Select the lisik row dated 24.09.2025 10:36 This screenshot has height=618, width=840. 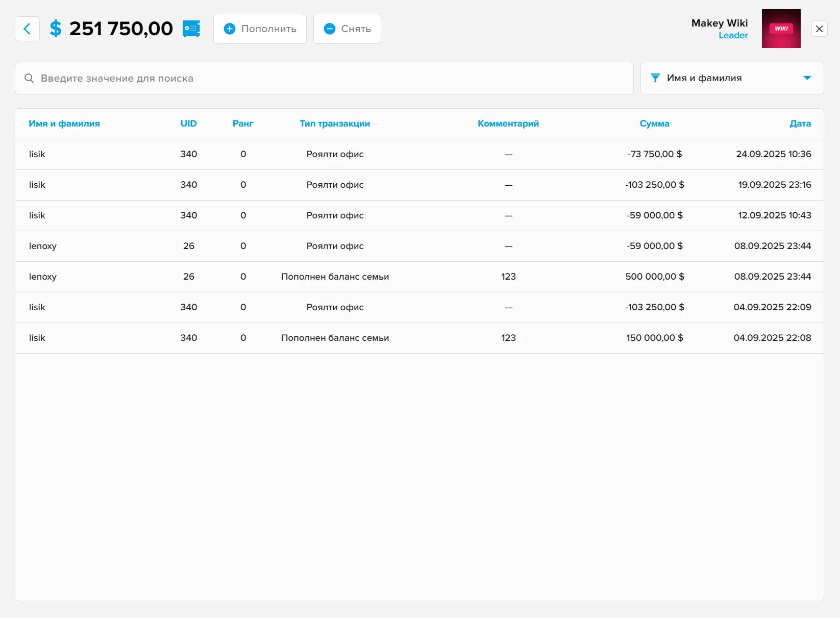418,154
